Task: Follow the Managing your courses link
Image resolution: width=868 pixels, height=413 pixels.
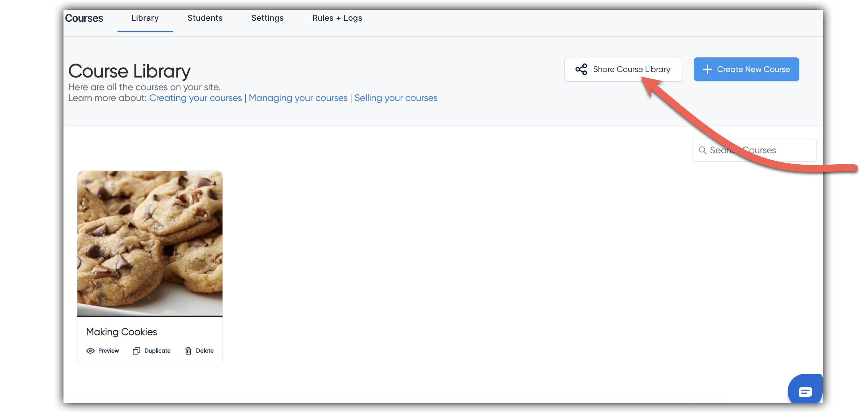Action: coord(298,98)
